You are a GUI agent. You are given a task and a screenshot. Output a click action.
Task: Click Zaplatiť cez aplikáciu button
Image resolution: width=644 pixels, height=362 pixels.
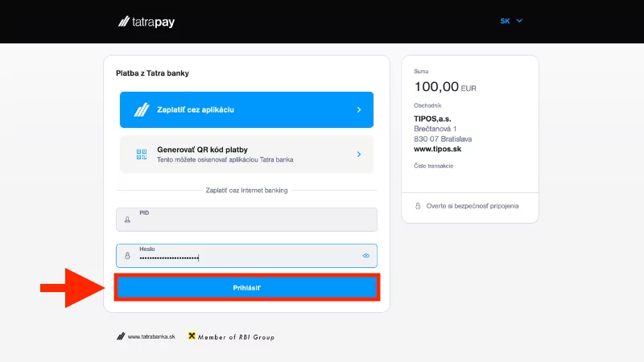click(x=246, y=109)
